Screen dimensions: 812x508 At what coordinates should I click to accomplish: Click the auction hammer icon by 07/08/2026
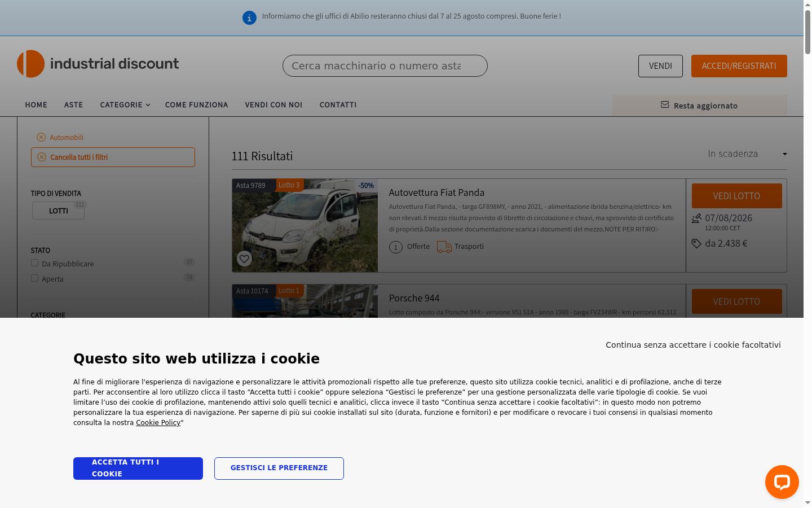(x=696, y=218)
